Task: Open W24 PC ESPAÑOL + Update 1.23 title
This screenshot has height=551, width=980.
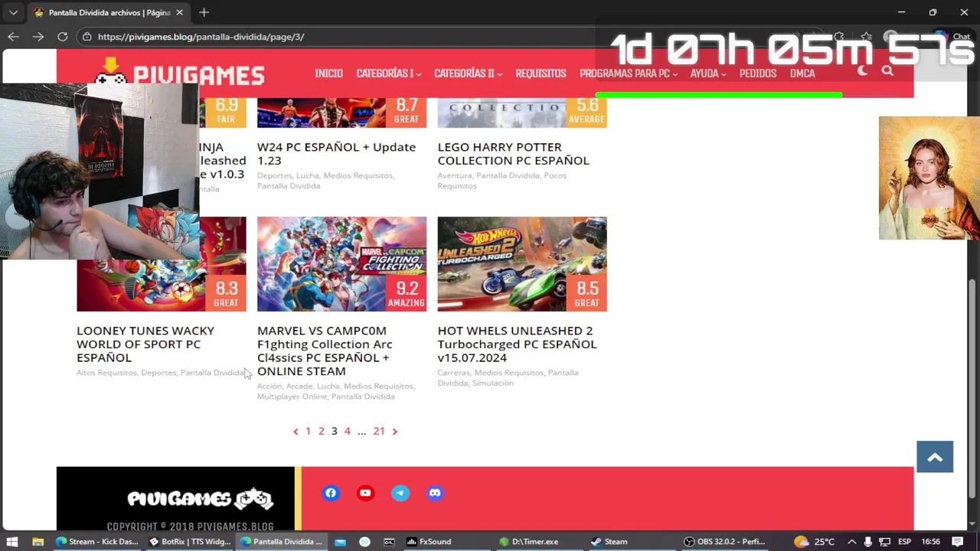Action: [336, 154]
